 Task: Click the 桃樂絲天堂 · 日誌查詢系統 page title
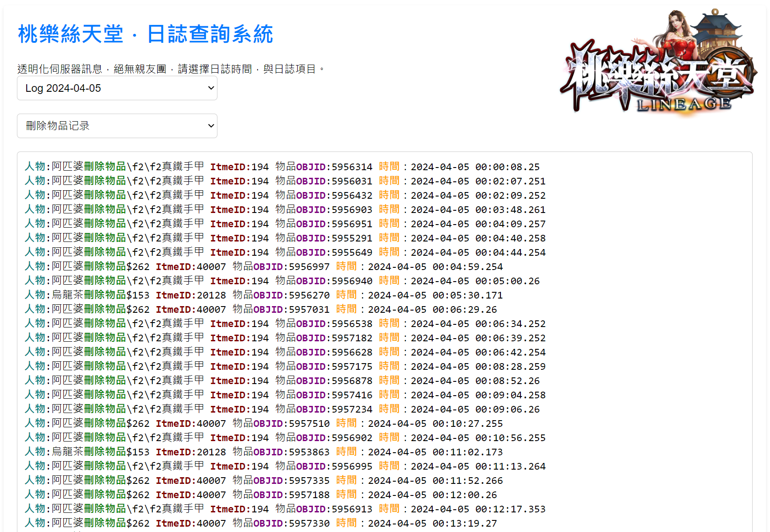click(145, 34)
